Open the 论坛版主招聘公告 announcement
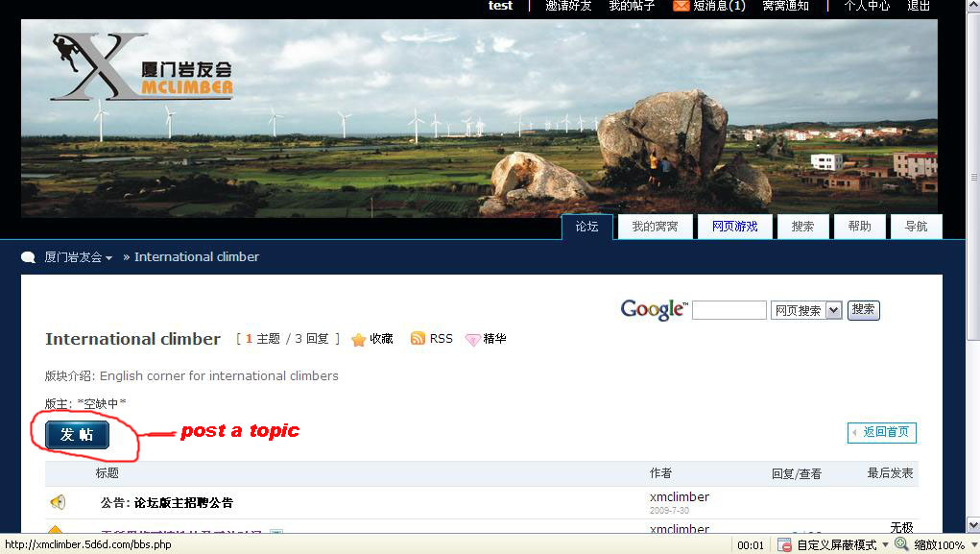The image size is (980, 554). (182, 502)
